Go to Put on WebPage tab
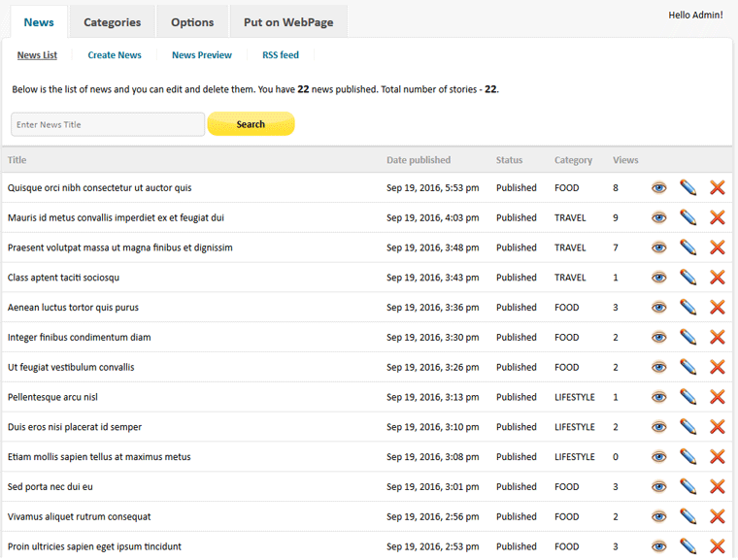Image resolution: width=738 pixels, height=560 pixels. (x=288, y=22)
